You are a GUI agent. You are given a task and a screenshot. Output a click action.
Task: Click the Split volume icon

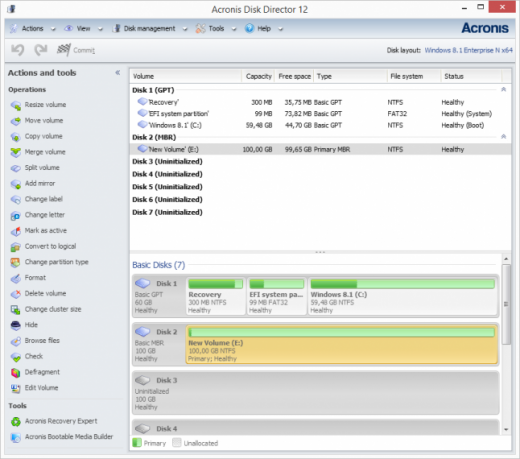[16, 168]
